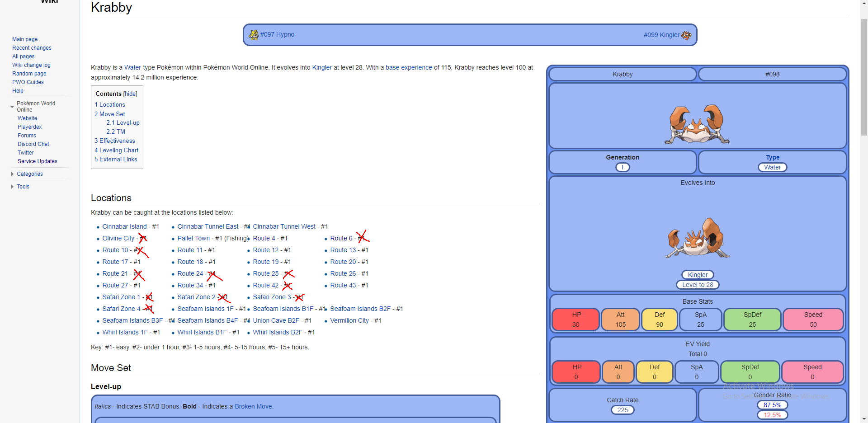Open Service Updates link
This screenshot has width=868, height=423.
tap(38, 161)
